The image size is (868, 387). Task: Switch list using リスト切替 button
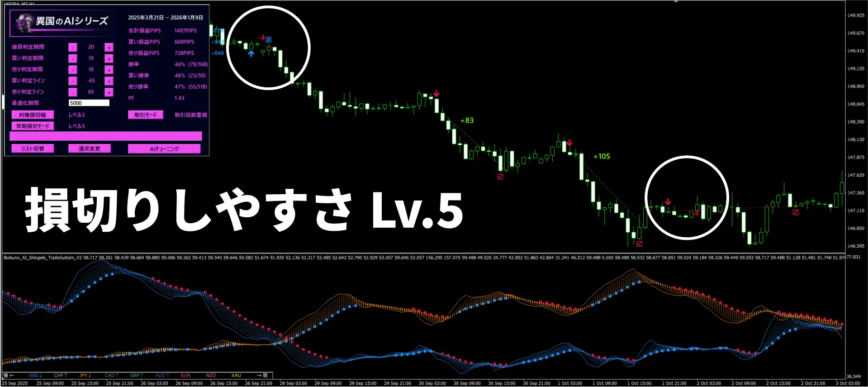33,148
